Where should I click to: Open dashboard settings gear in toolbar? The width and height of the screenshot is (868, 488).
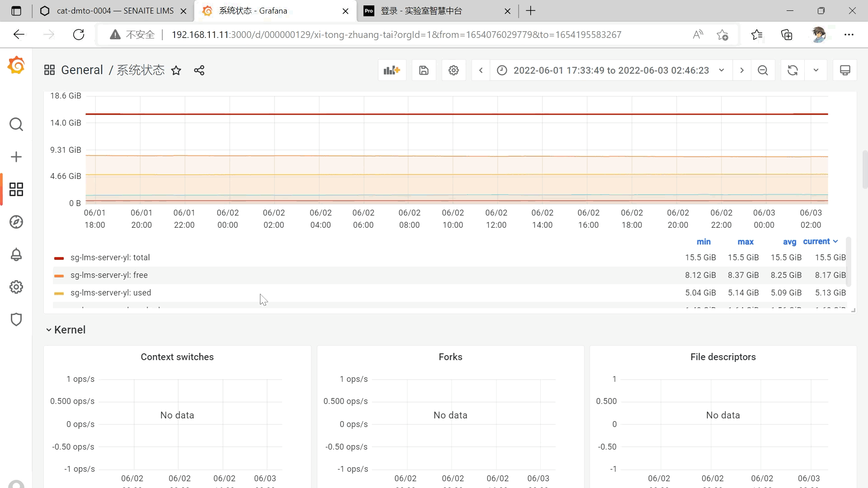(453, 70)
